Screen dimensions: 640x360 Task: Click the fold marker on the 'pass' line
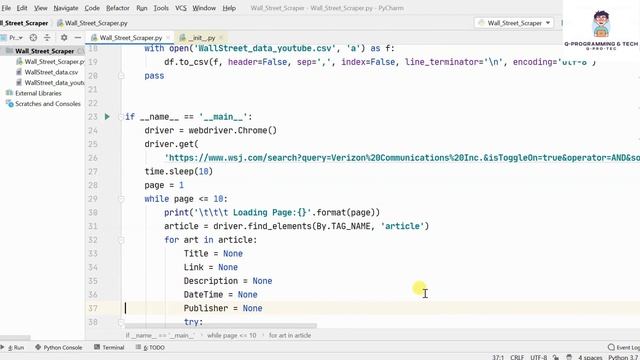[x=121, y=76]
